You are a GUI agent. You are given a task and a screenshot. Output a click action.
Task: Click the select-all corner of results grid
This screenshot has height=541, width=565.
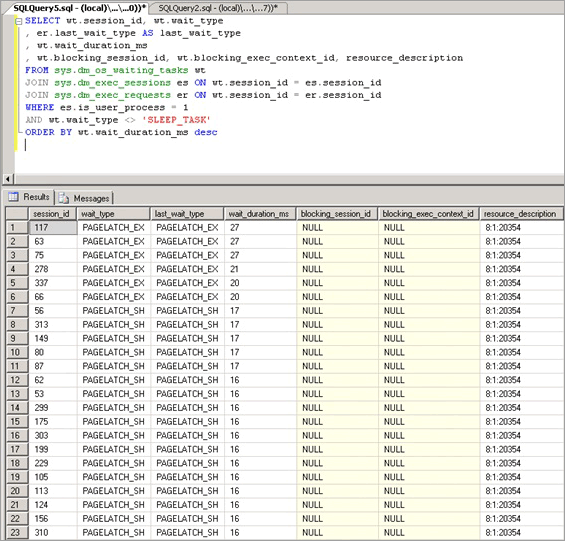(x=17, y=214)
